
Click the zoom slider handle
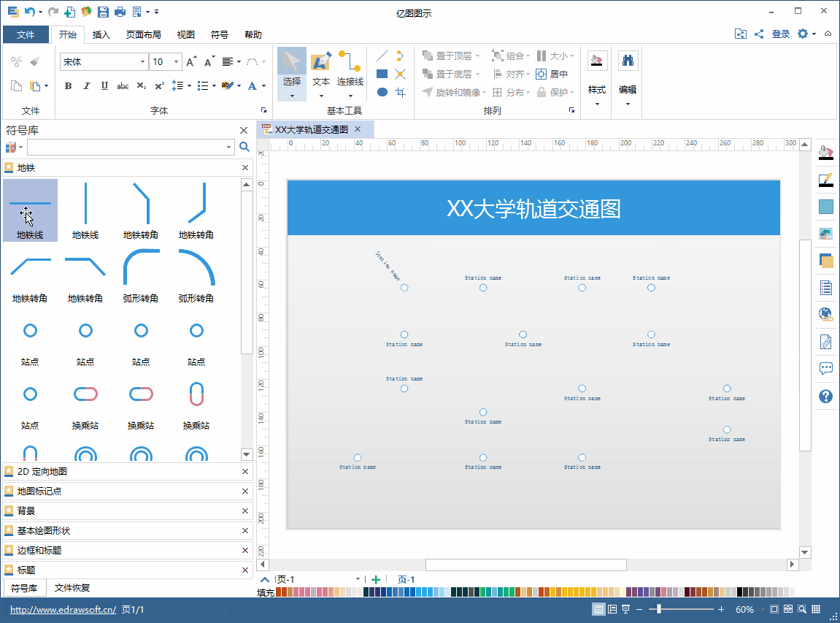[658, 609]
